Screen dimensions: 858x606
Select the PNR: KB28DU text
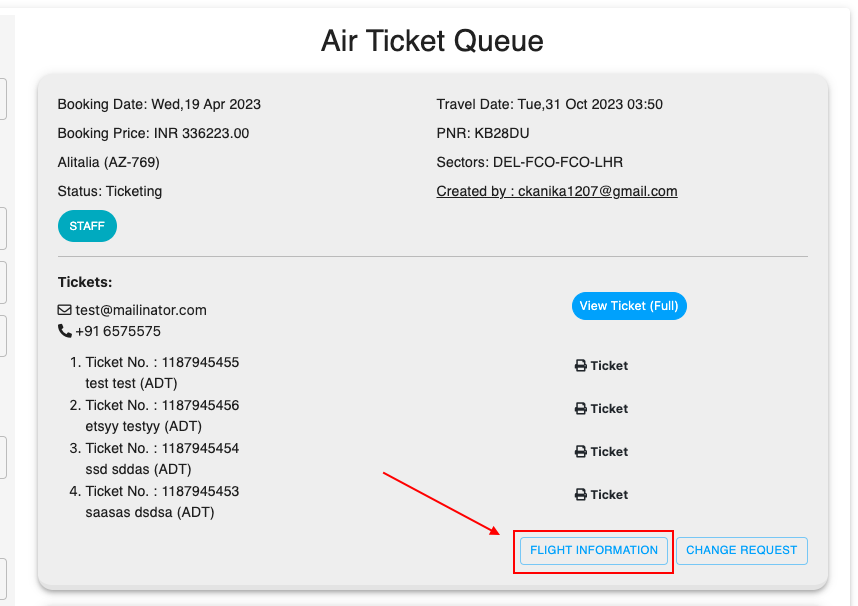click(482, 133)
